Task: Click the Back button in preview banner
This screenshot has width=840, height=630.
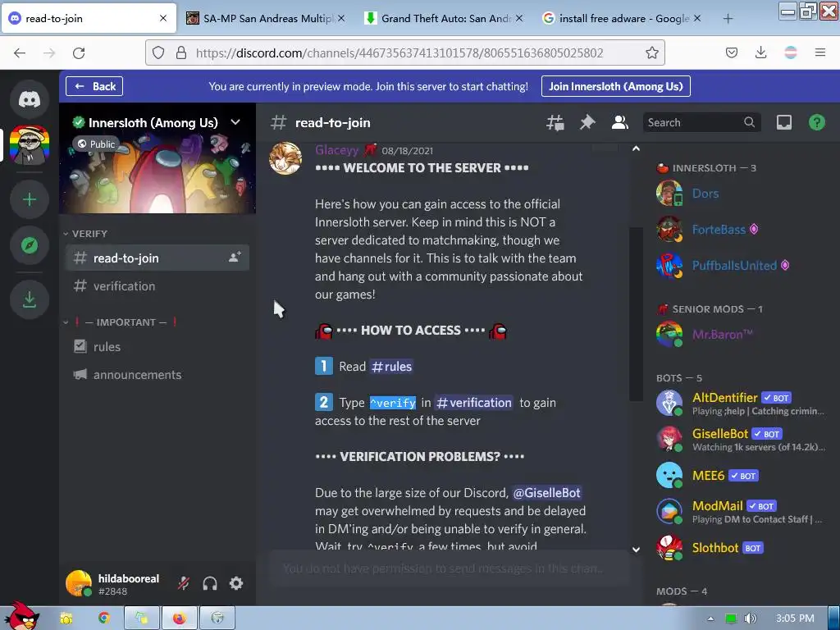Action: [94, 86]
